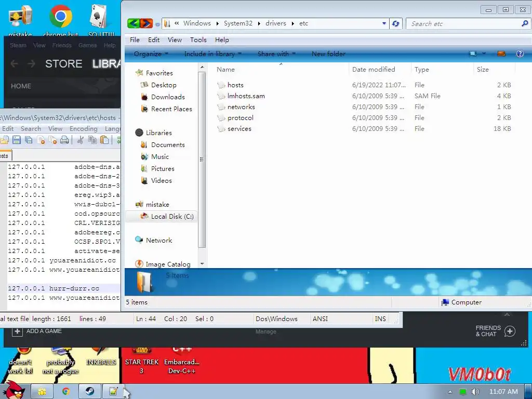Screen dimensions: 532x399
Task: Click the Notepad++ Print icon
Action: [64, 140]
